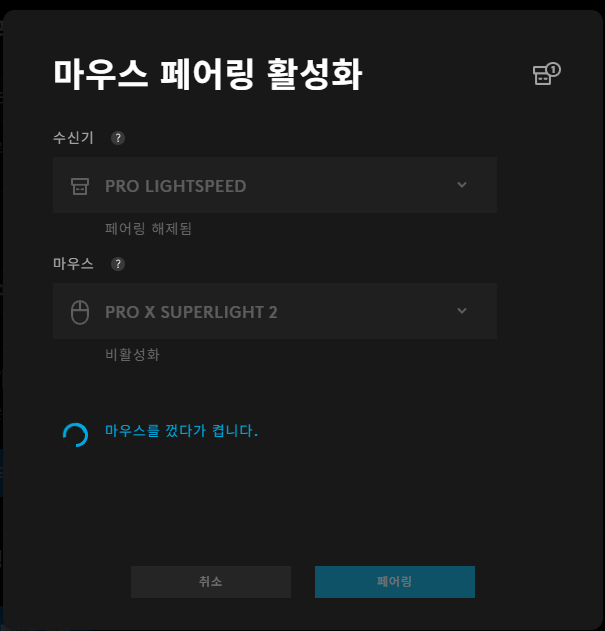Click the 마우스를 껐다가 켭니다 status message
Image resolution: width=605 pixels, height=631 pixels.
click(181, 431)
